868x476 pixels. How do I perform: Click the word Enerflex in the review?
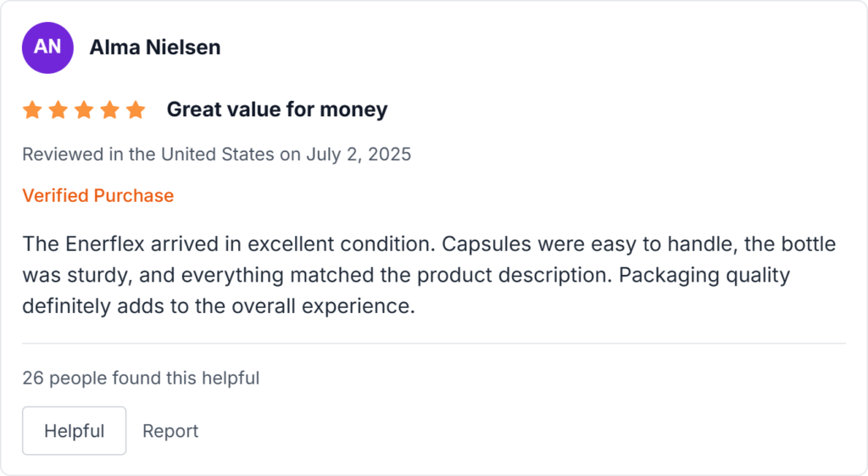pos(105,244)
